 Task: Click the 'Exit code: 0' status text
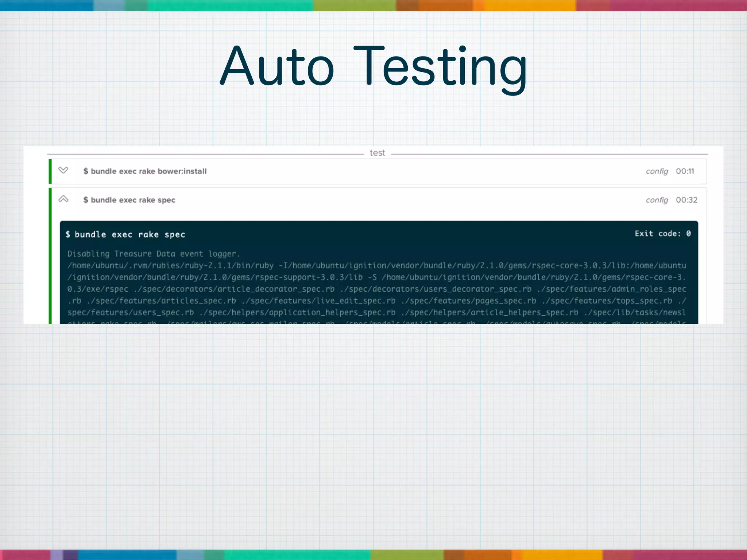point(663,233)
